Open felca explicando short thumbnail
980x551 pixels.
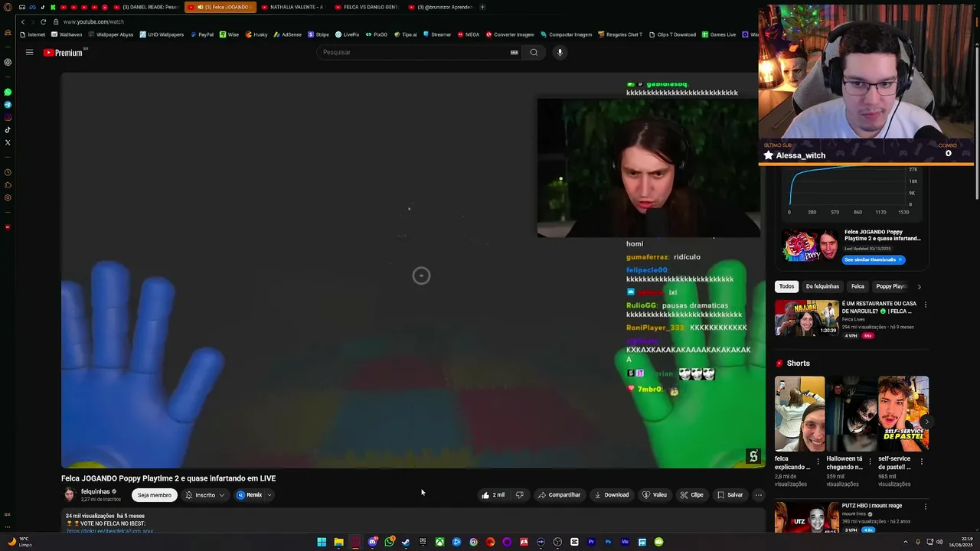pos(799,413)
